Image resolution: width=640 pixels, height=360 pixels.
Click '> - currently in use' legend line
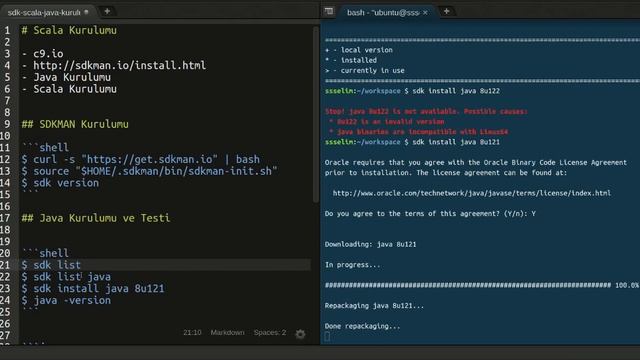tap(365, 71)
